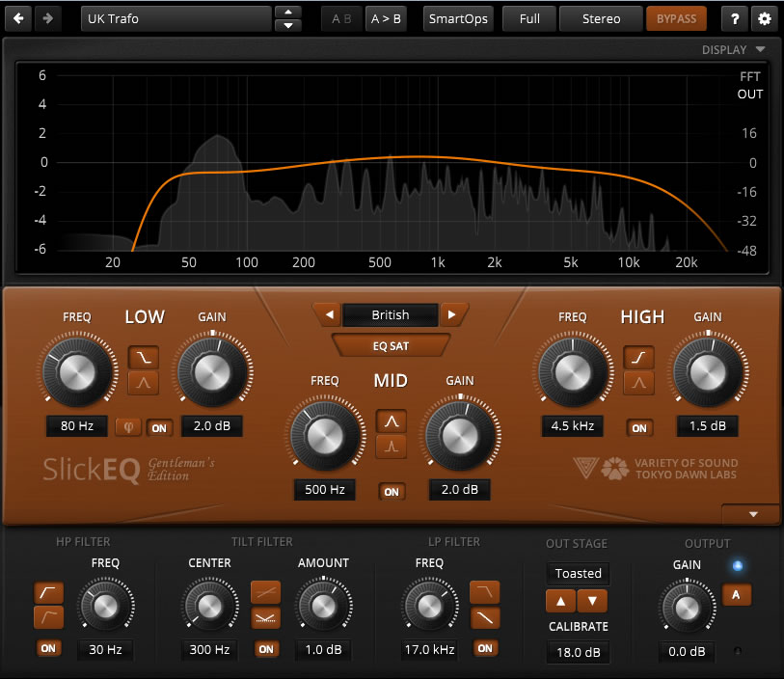784x679 pixels.
Task: Select the lower tilt filter shape icon
Action: tap(265, 618)
